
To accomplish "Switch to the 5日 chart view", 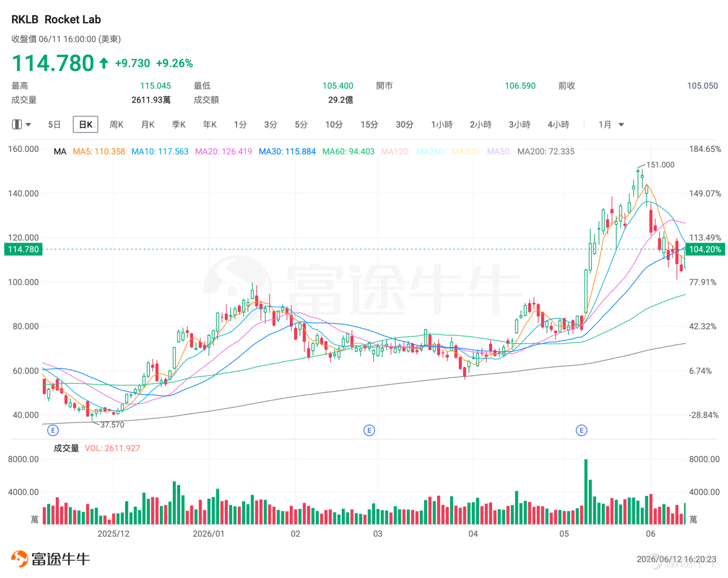I will [54, 125].
